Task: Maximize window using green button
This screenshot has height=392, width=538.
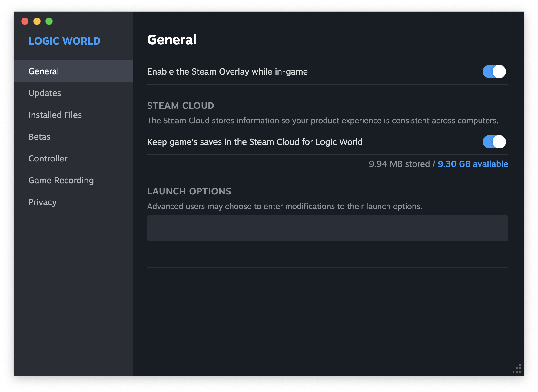Action: pyautogui.click(x=49, y=21)
